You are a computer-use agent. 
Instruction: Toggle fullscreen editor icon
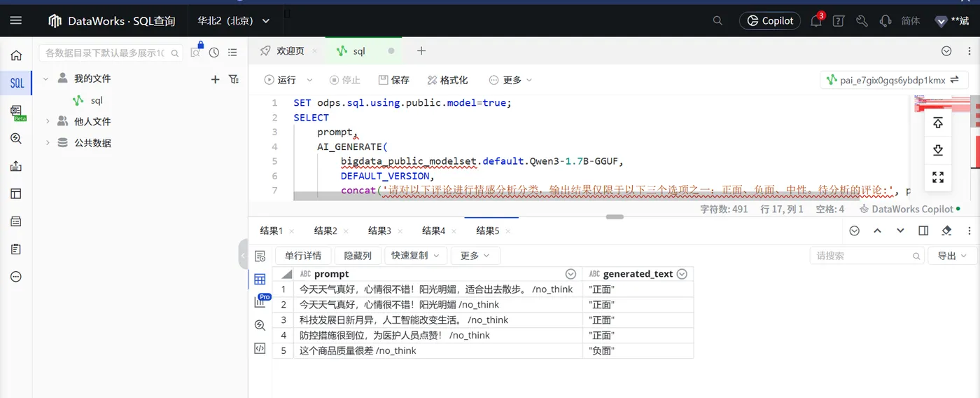tap(938, 177)
